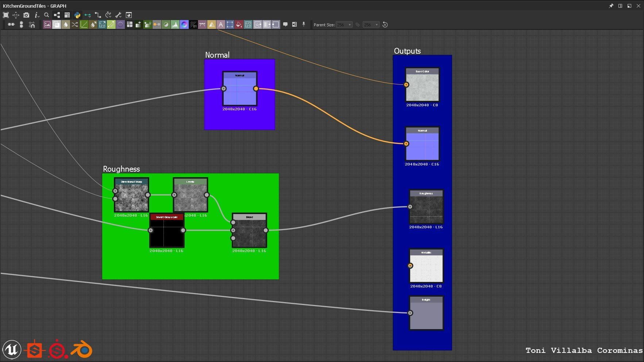Click the wrench tools icon
The image size is (644, 362).
118,15
